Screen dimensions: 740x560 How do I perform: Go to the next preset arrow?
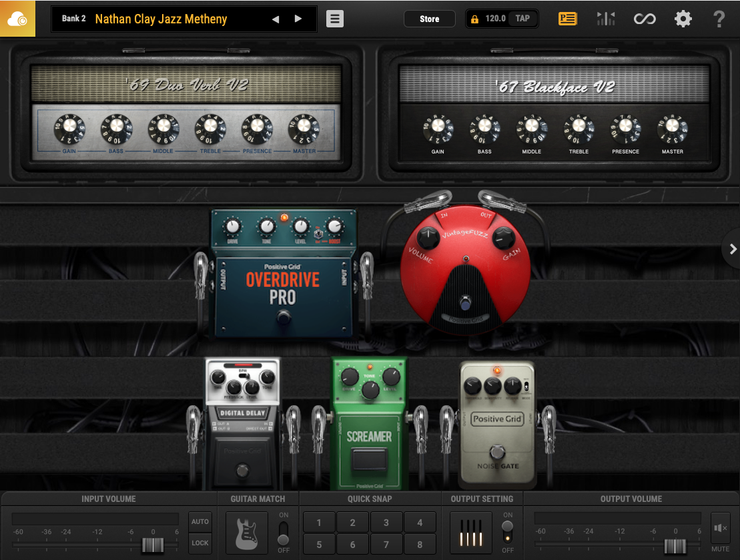[x=298, y=19]
